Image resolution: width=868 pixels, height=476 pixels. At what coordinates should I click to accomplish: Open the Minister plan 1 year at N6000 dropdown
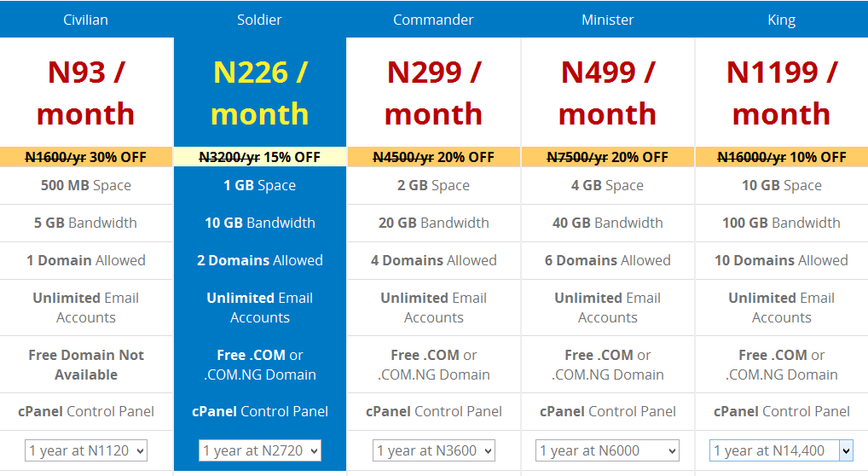pos(607,450)
